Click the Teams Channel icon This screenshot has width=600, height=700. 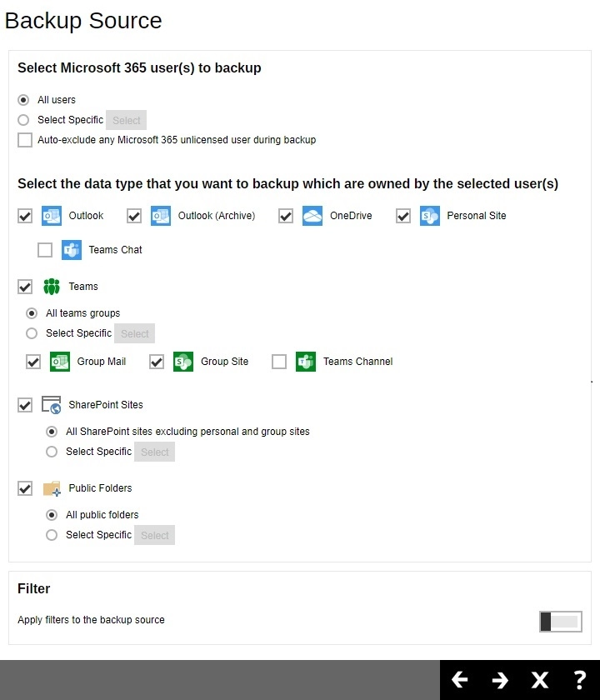pos(305,361)
